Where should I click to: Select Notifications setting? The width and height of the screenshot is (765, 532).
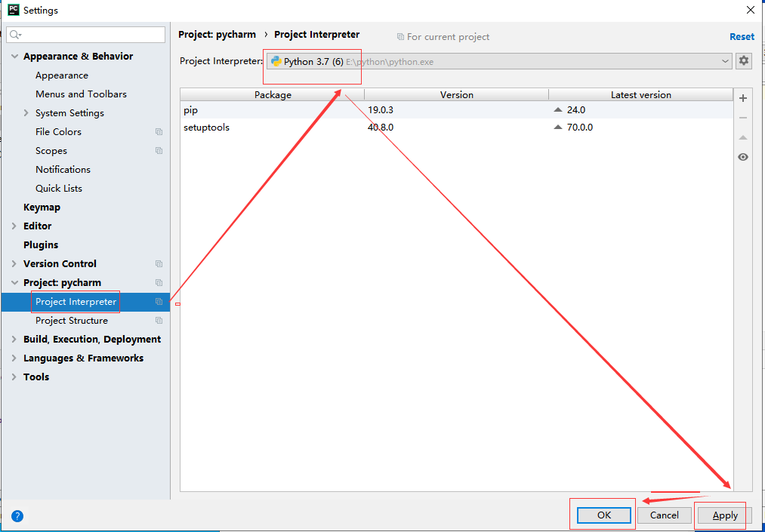coord(63,170)
